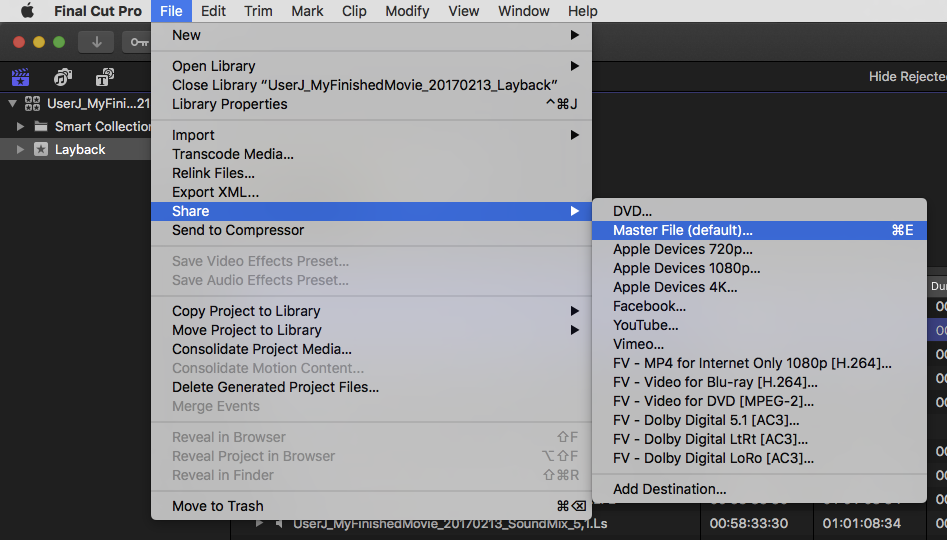Select FV - Dolby Digital LtRt [AC3]...

coord(759,439)
